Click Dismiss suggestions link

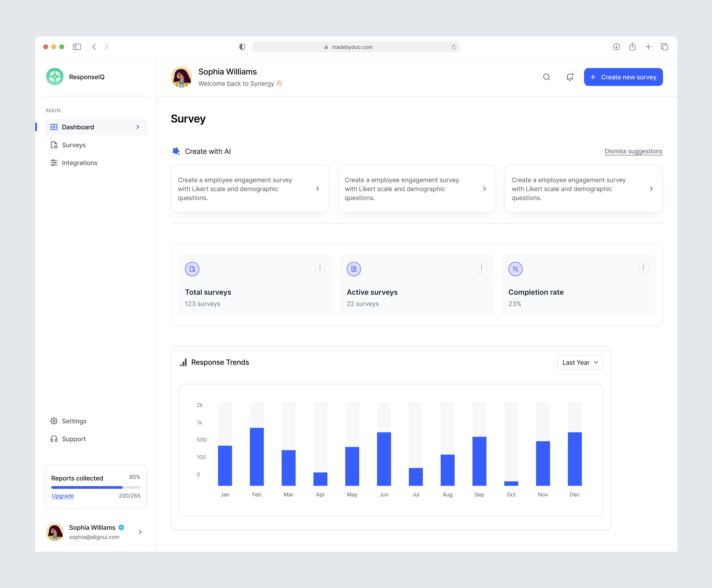633,151
